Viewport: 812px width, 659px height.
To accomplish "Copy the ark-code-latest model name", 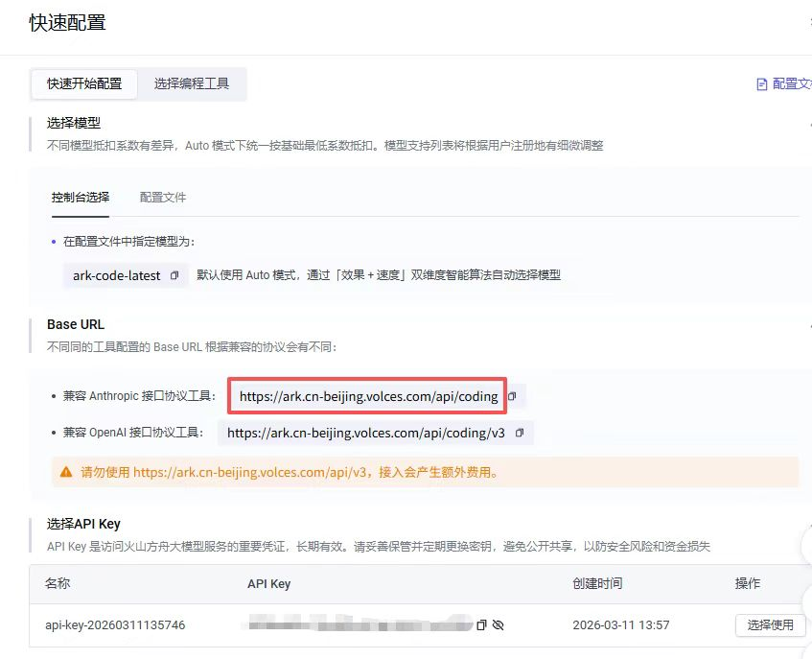I will pos(174,275).
